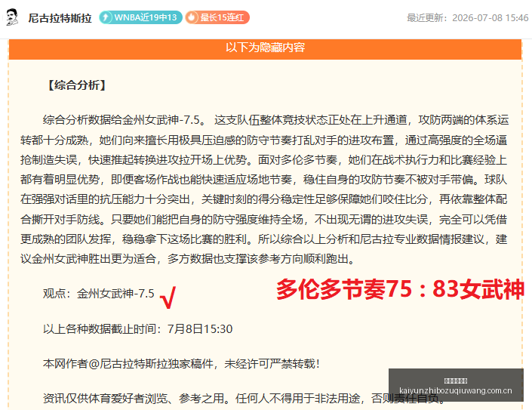The image size is (532, 410).
Task: Click the red 多伦多节奏75:83女武神 score text
Action: pos(401,289)
